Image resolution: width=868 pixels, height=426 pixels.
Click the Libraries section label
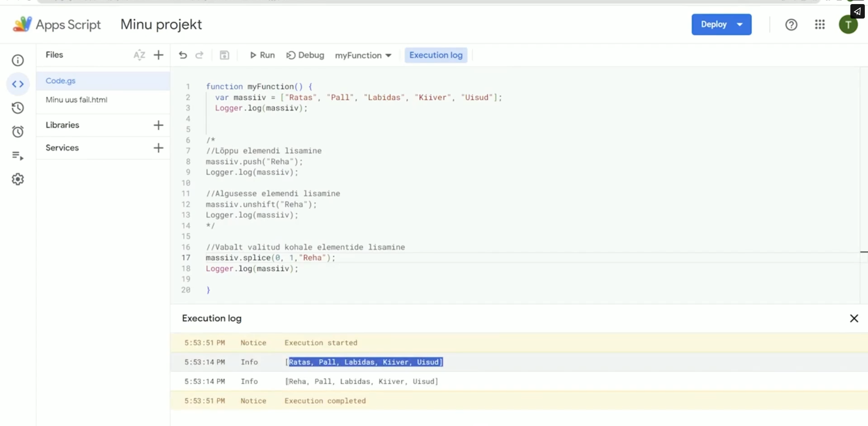coord(62,125)
